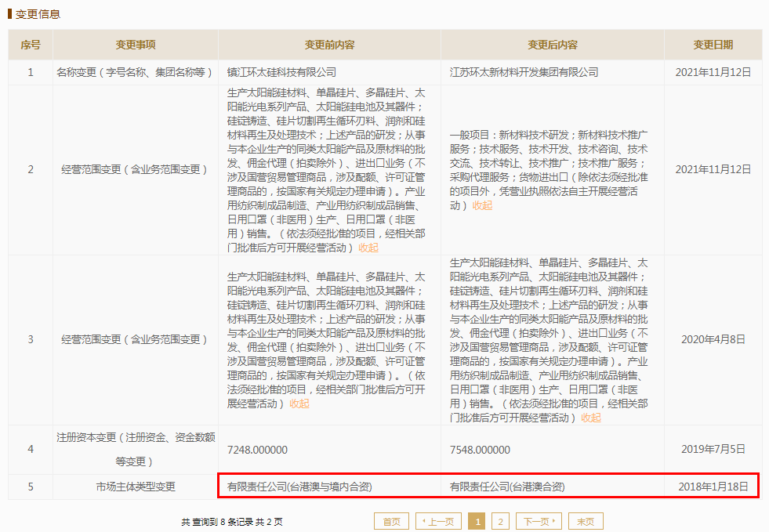Click the date 2020年4月8日
Image resolution: width=769 pixels, height=532 pixels.
pyautogui.click(x=713, y=339)
